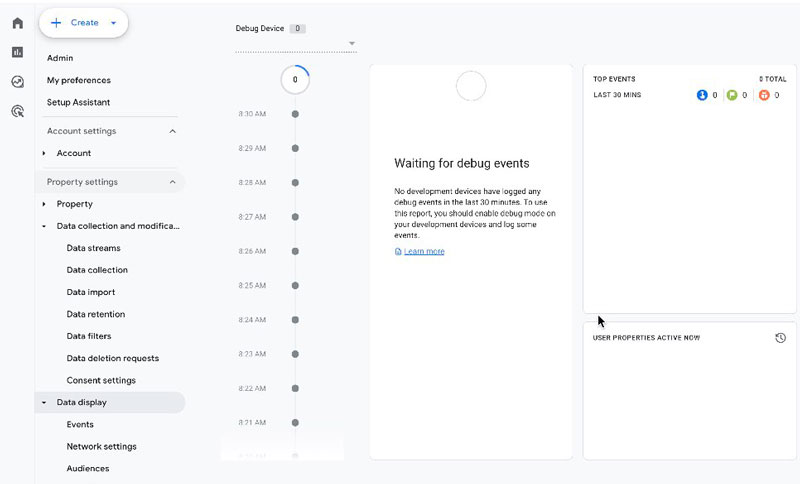Viewport: 800px width, 484px height.
Task: Select Data streams in the sidebar
Action: point(93,248)
